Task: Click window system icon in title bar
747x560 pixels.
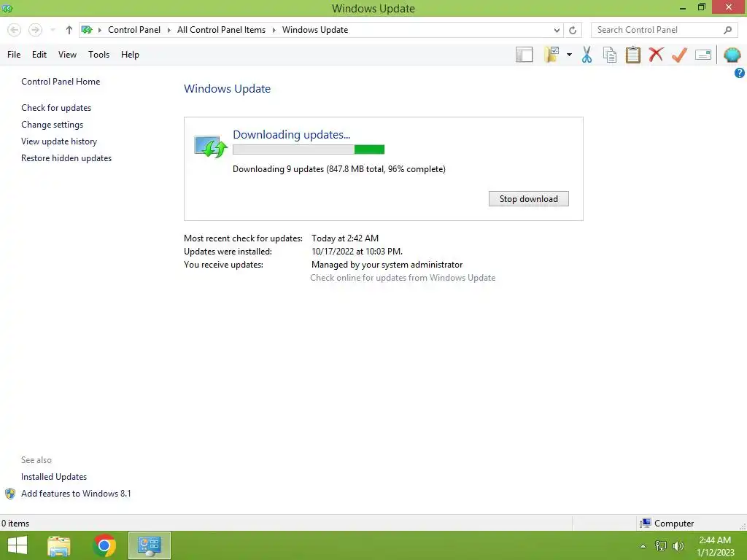Action: point(7,8)
